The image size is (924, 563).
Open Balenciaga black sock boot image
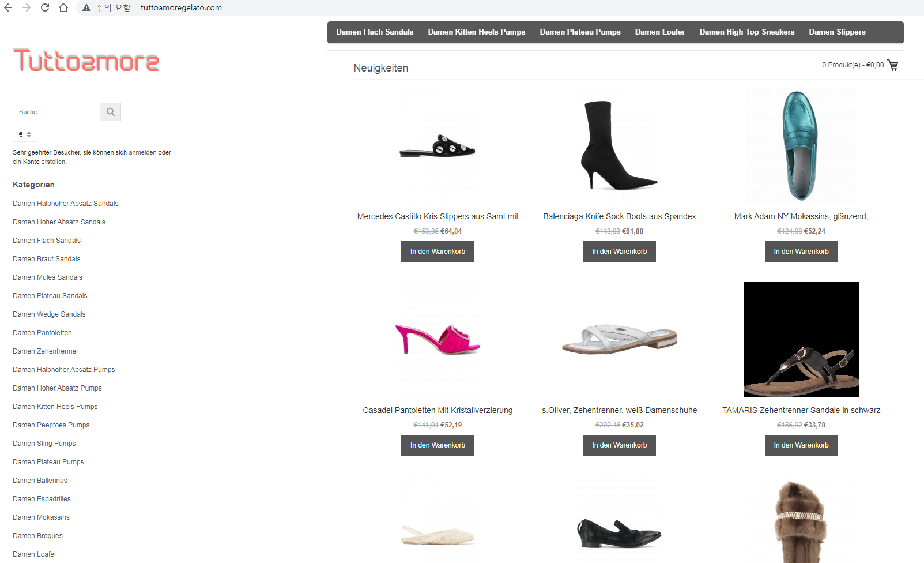[619, 146]
